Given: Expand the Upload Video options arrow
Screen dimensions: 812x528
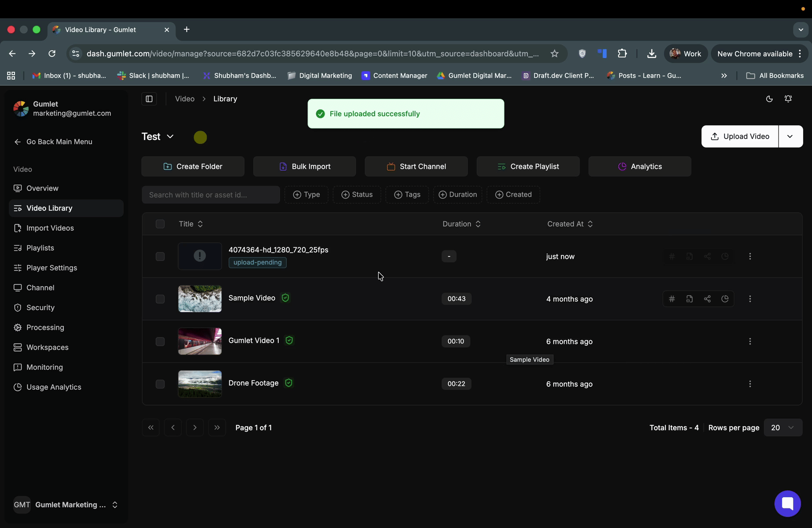Looking at the screenshot, I should click(x=790, y=136).
